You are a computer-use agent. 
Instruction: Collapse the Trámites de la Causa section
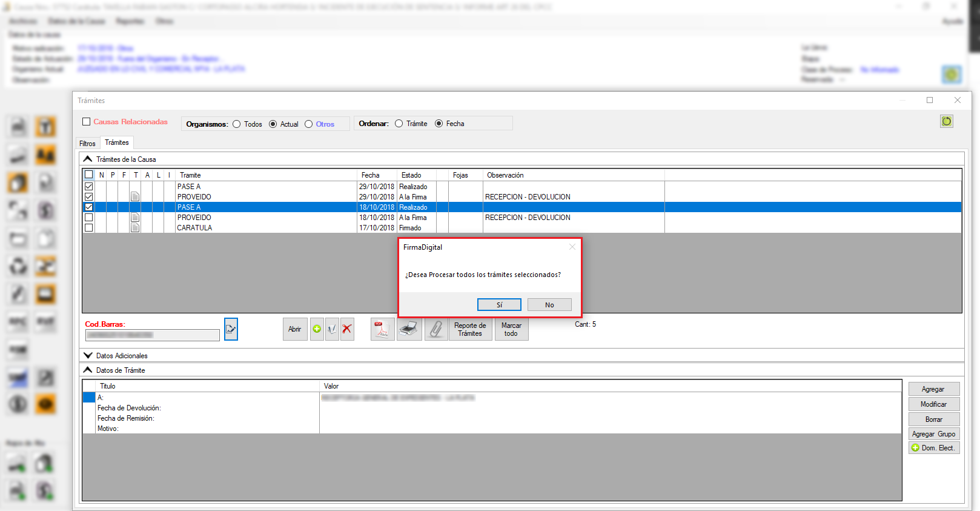click(88, 159)
